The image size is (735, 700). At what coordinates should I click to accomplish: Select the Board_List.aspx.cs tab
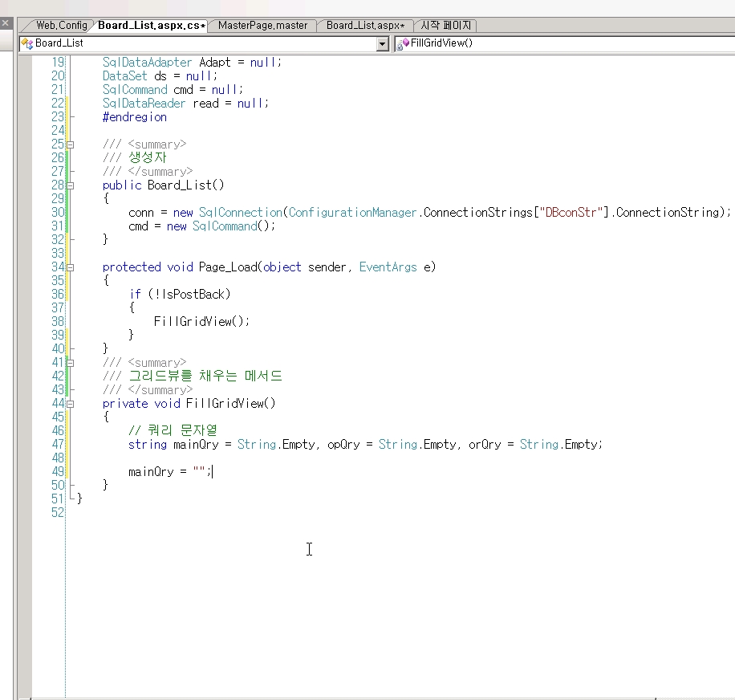152,26
